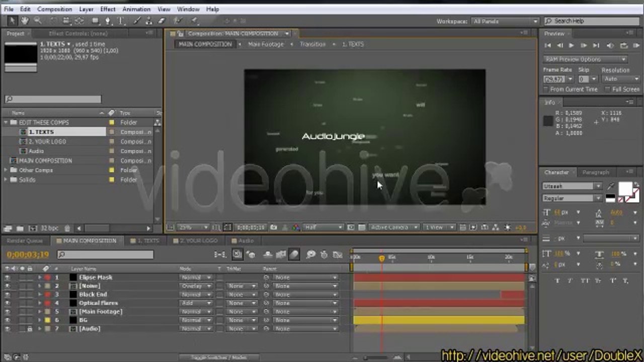Select the Eraser tool
The image size is (644, 362).
(x=162, y=21)
